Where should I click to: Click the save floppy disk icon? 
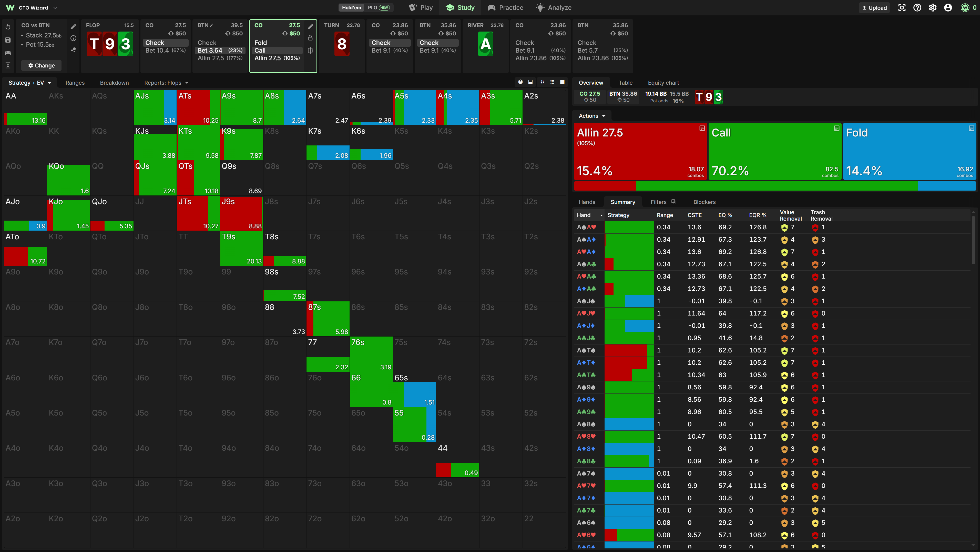pyautogui.click(x=8, y=40)
